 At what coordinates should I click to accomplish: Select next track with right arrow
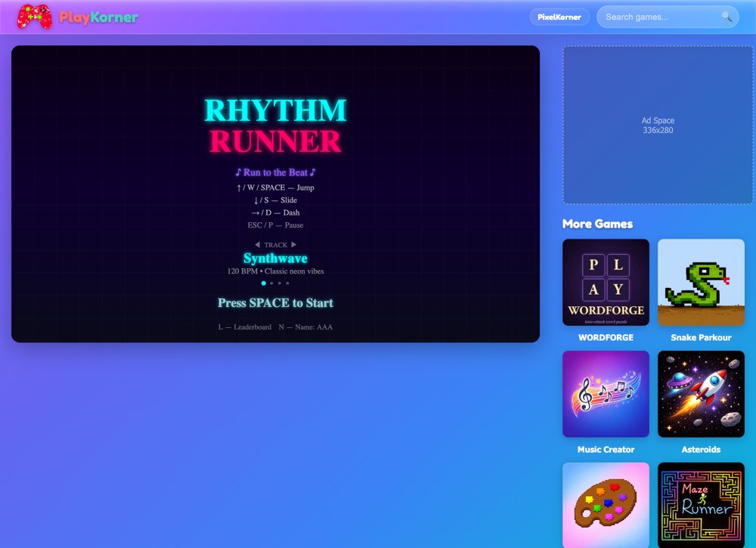[x=293, y=245]
